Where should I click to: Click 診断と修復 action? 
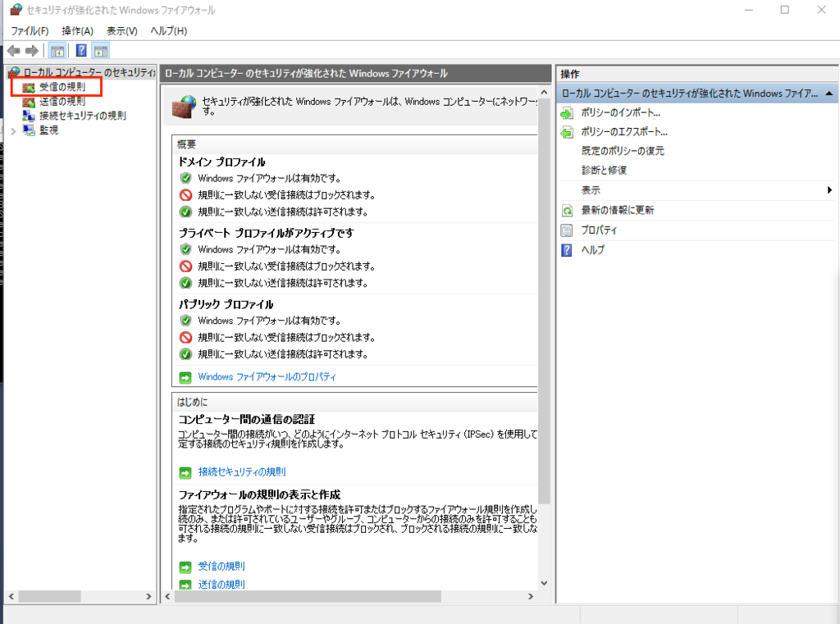(604, 171)
